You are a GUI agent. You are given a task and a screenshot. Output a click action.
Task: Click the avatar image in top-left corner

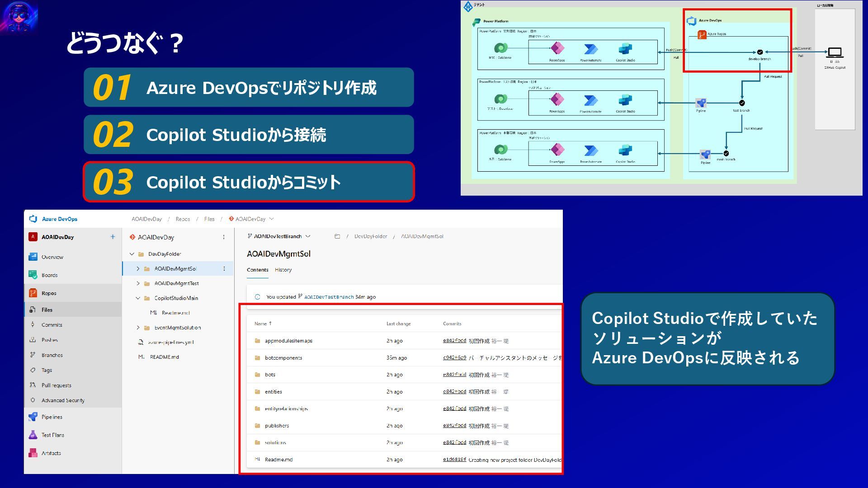pos(19,17)
